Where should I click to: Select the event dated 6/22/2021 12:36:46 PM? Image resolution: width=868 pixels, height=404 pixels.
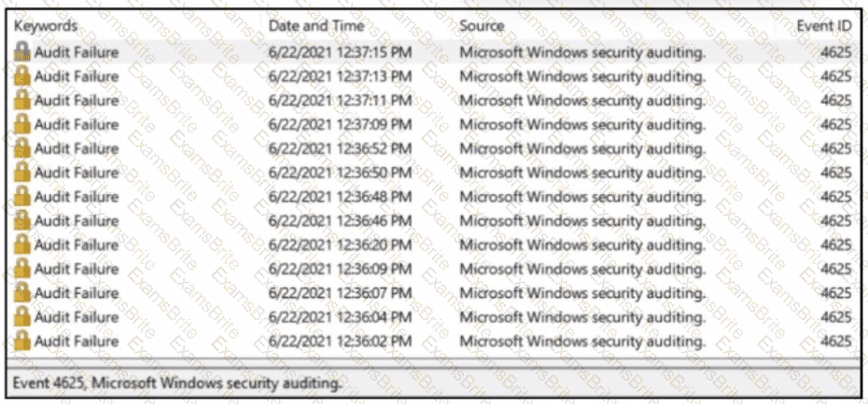click(x=340, y=221)
